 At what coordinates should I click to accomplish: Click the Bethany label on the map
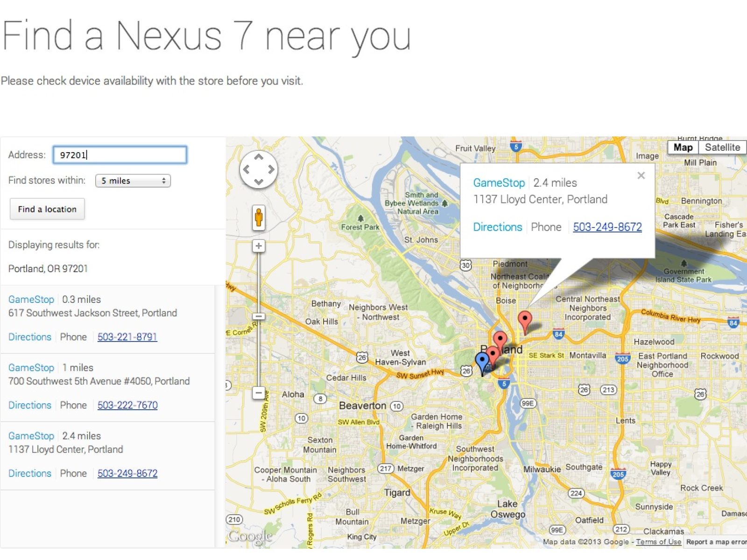click(326, 304)
